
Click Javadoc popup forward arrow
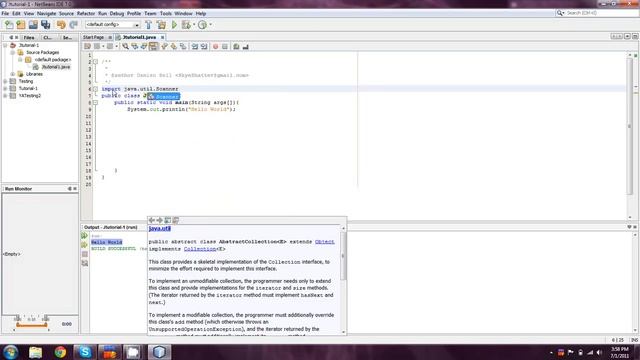pyautogui.click(x=160, y=220)
